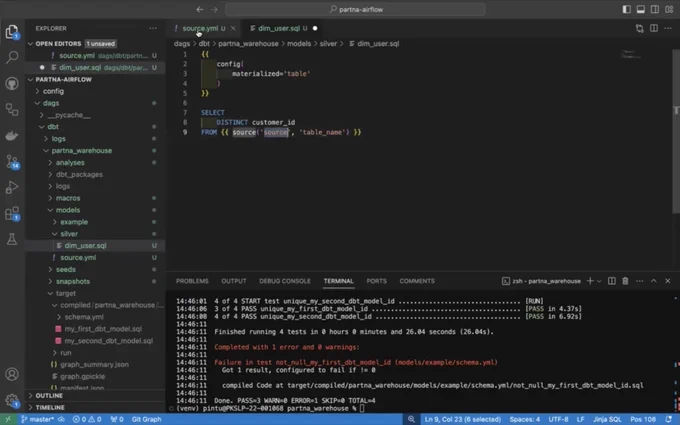Image resolution: width=680 pixels, height=425 pixels.
Task: Open terminal panel more actions ellipsis
Action: coord(640,281)
